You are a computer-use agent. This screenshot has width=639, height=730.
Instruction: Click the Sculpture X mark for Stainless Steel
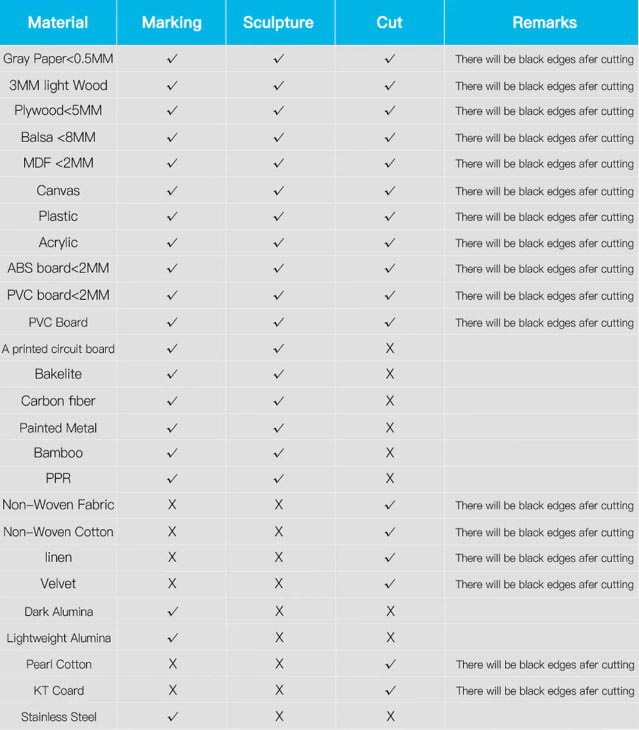pyautogui.click(x=279, y=716)
